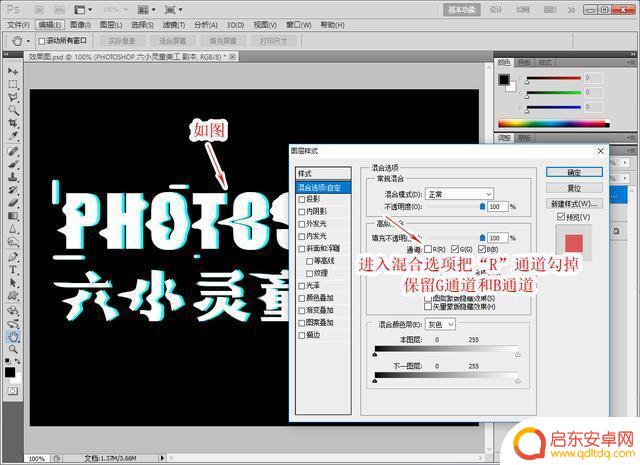Click the 不透明度 value field in 常规混合
This screenshot has height=465, width=640.
coord(497,207)
